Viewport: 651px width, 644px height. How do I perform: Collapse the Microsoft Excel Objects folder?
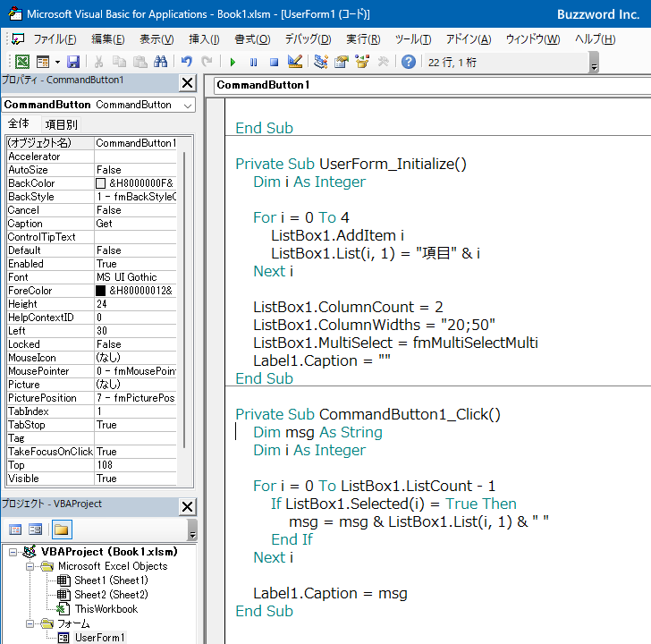click(30, 566)
